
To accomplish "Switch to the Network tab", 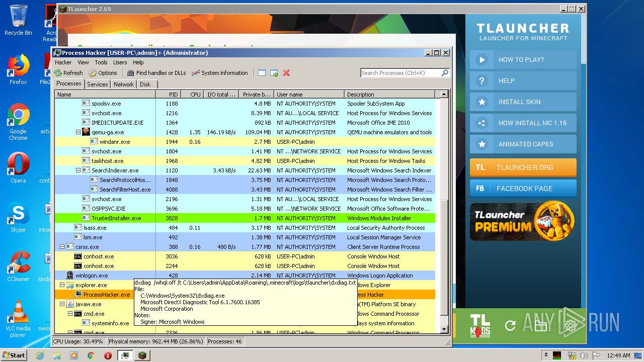I will 124,84.
